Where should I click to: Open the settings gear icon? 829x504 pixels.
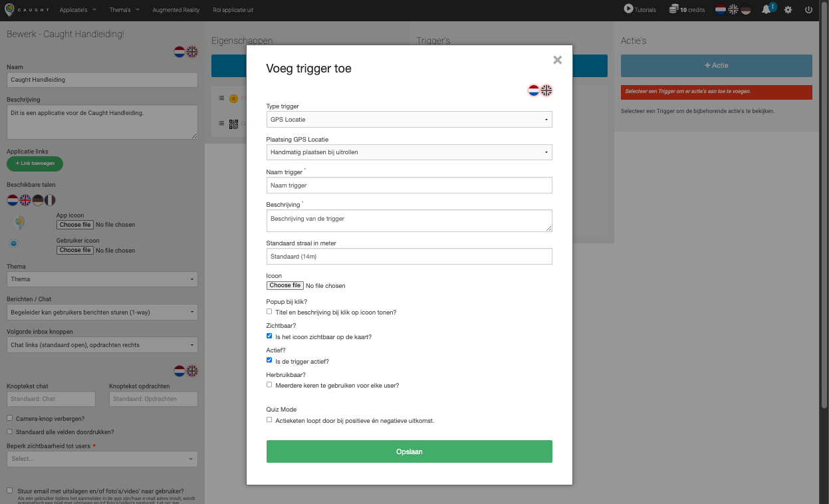click(x=788, y=10)
